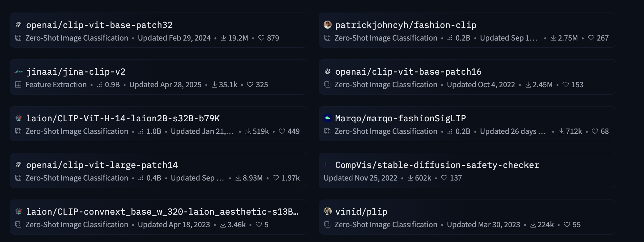The image size is (644, 242).
Task: Click the heart icon beside 325
Action: tap(250, 85)
